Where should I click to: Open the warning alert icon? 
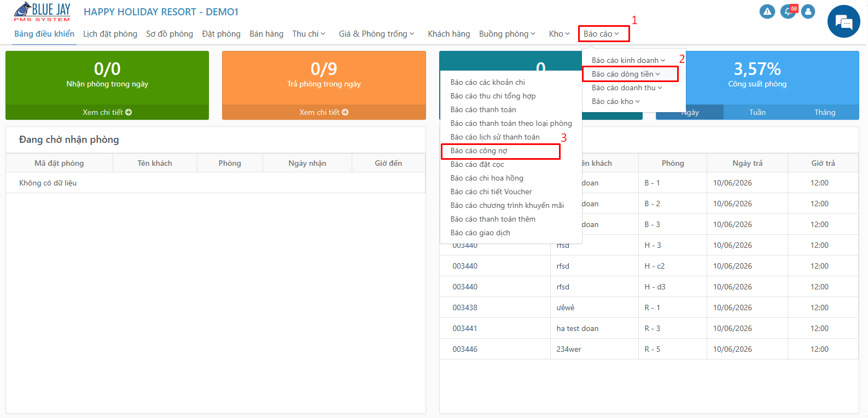click(x=767, y=11)
